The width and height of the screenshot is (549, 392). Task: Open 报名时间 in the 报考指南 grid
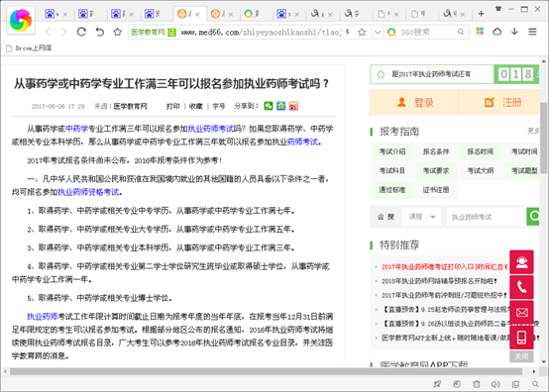tap(480, 151)
